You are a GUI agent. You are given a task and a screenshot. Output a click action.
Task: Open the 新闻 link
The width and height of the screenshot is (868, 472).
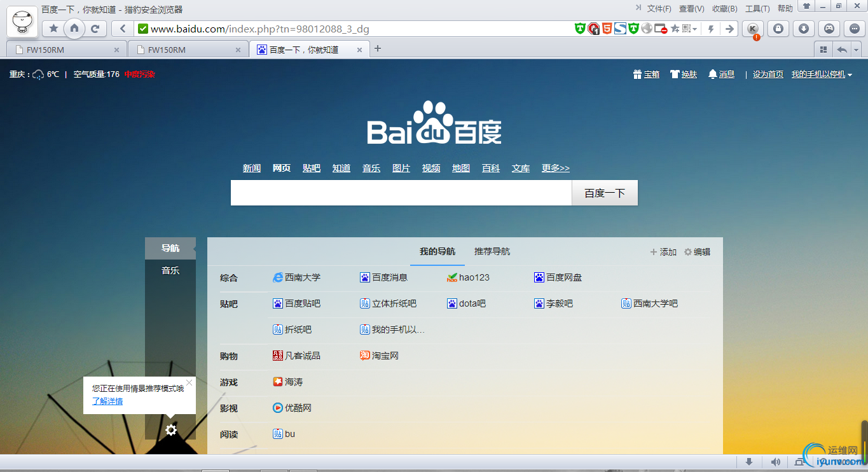(252, 168)
